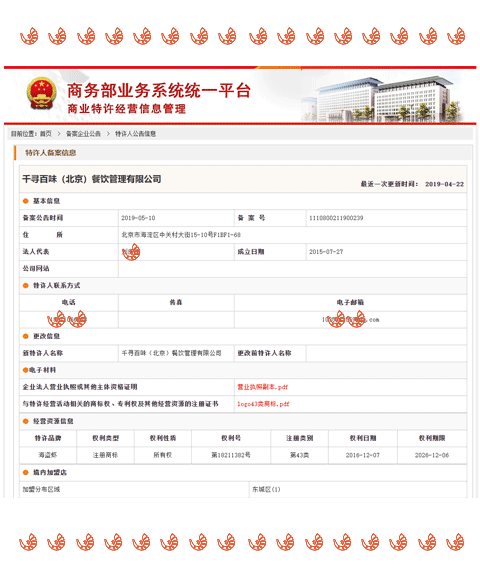Click the 权利期限 column header
The image size is (480, 580).
[x=432, y=438]
